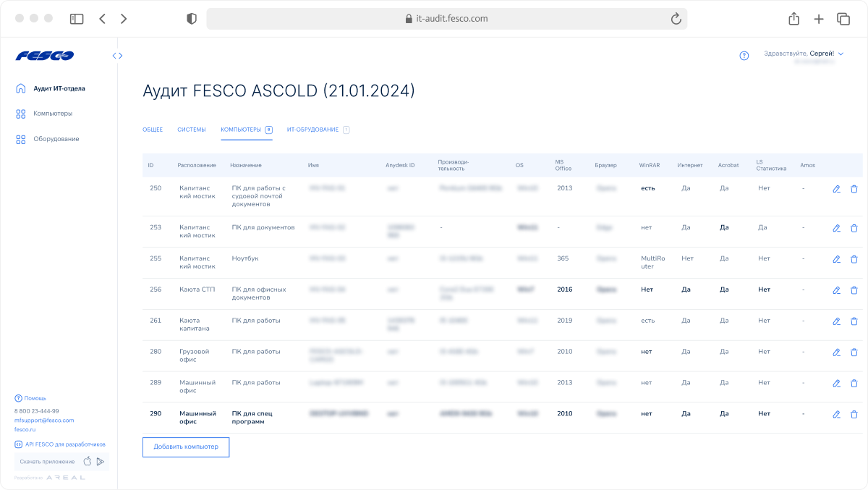The height and width of the screenshot is (490, 868).
Task: Switch to the ИТ-ОБОРУДОВАНИЕ tab
Action: click(312, 130)
